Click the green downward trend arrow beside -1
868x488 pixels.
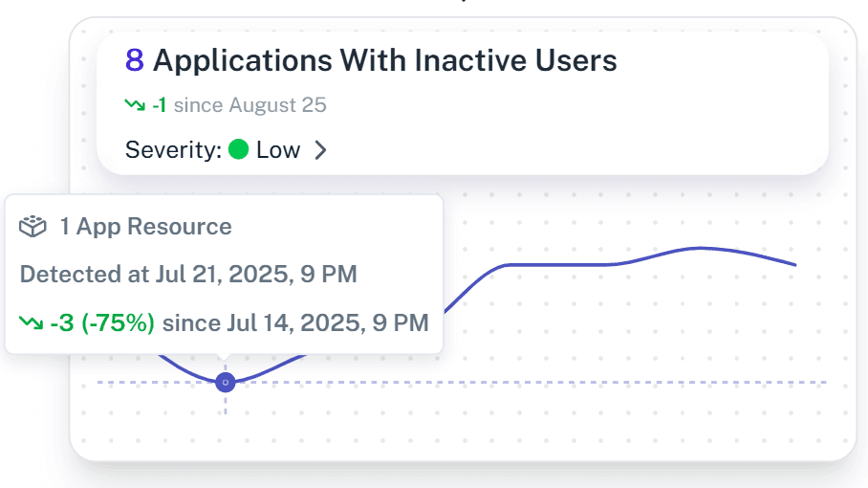135,105
